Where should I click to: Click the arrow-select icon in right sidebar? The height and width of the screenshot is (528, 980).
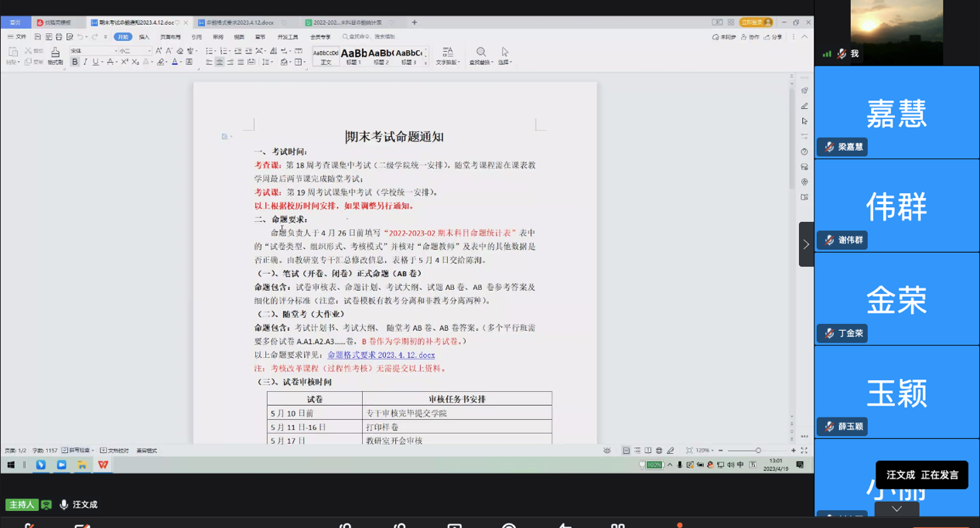point(804,121)
